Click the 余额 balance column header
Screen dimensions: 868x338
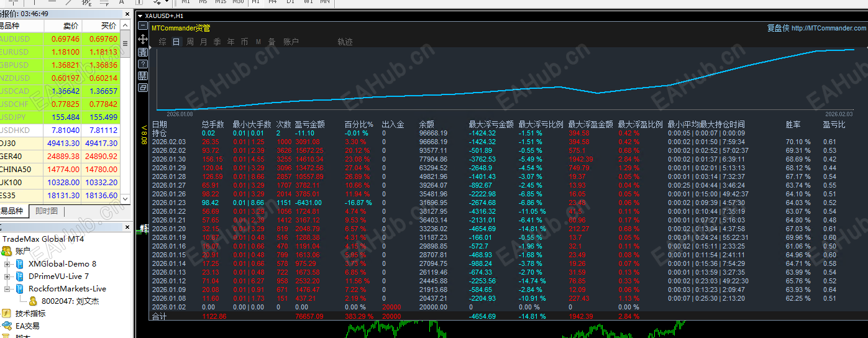tap(427, 125)
